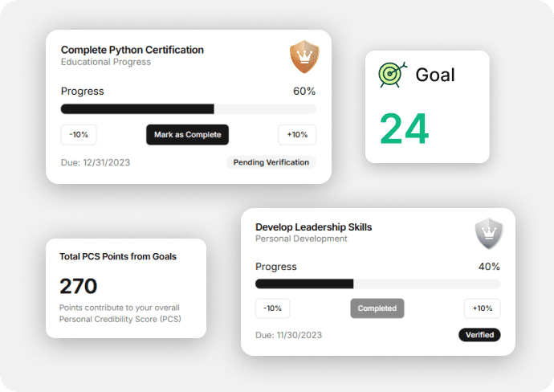Click the green target Goal icon
The height and width of the screenshot is (392, 554).
(393, 75)
